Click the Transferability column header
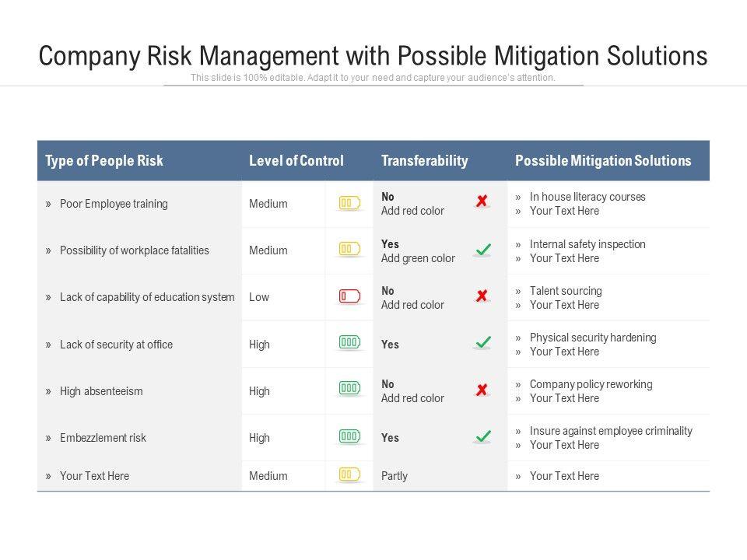This screenshot has width=747, height=560. point(425,161)
